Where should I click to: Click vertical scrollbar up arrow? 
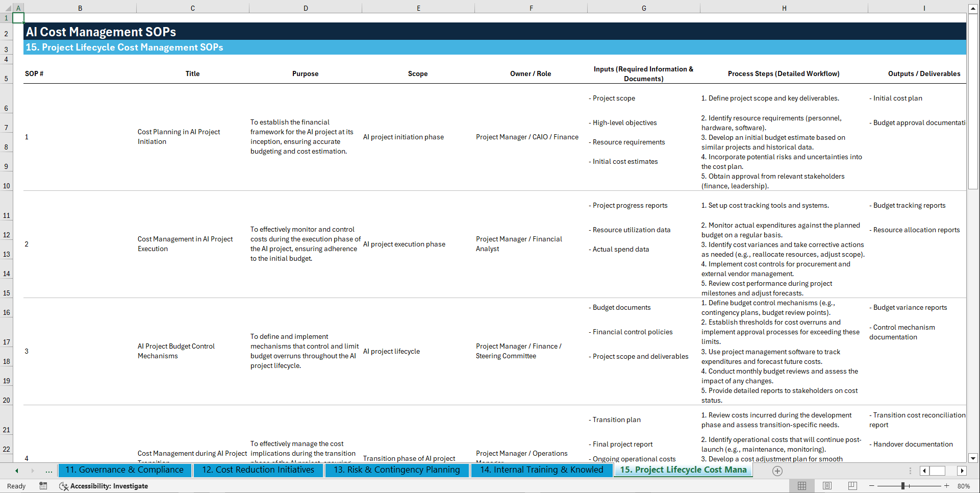click(x=974, y=8)
